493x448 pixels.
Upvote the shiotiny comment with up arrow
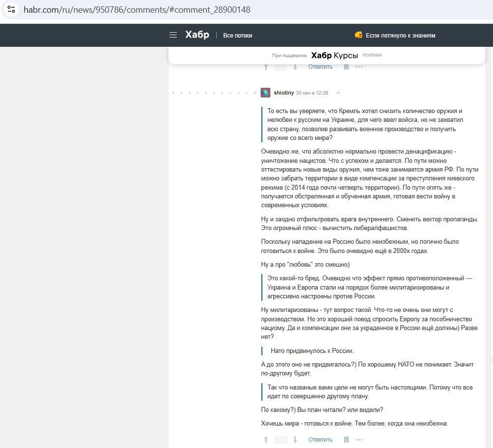click(266, 440)
